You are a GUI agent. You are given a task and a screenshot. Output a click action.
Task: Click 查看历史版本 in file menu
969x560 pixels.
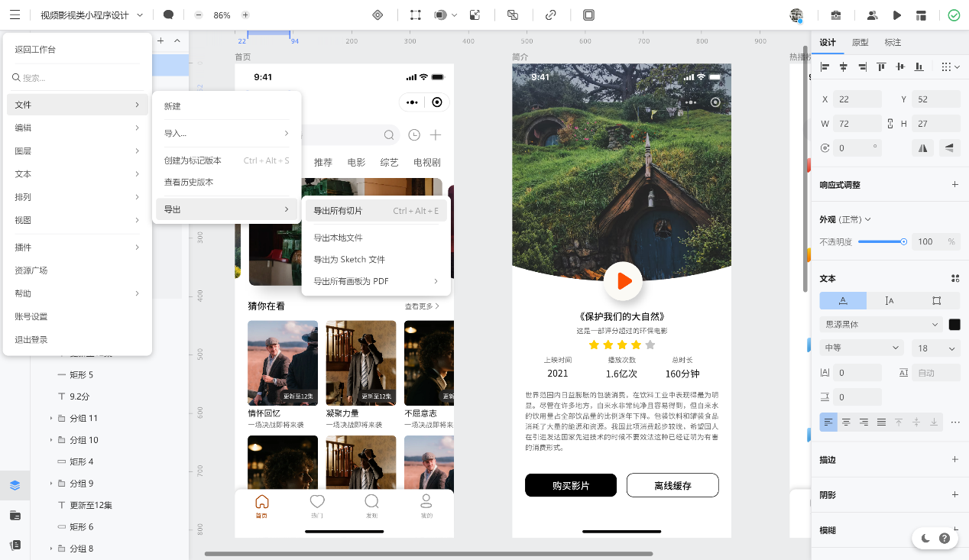point(189,182)
